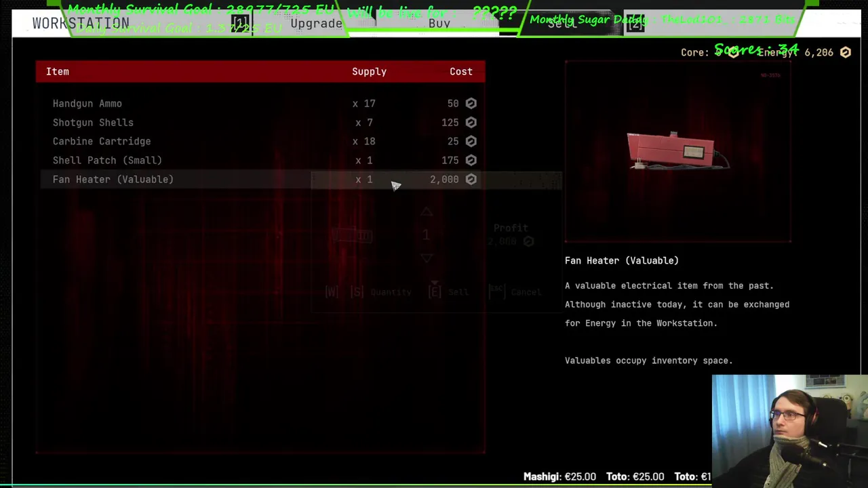Decrease sell quantity with the down arrow

point(426,258)
